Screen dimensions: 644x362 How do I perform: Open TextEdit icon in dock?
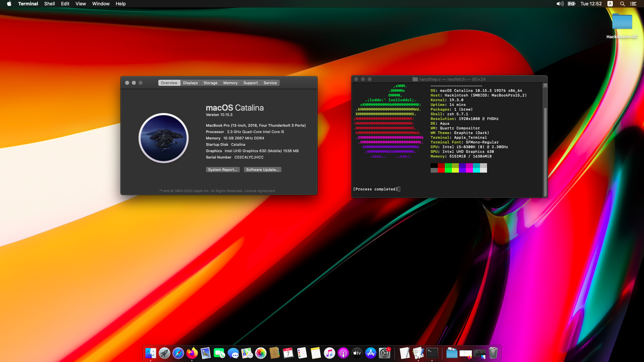pyautogui.click(x=405, y=353)
